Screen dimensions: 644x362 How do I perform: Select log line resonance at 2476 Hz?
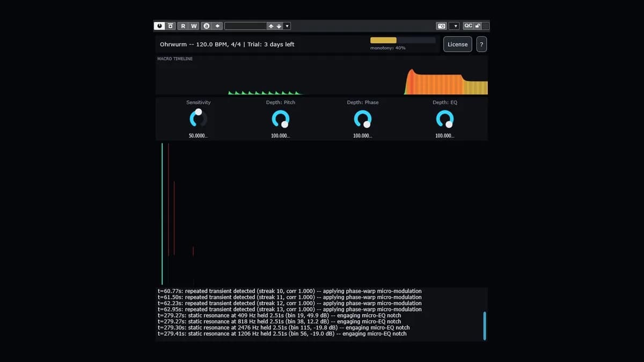pos(284,328)
